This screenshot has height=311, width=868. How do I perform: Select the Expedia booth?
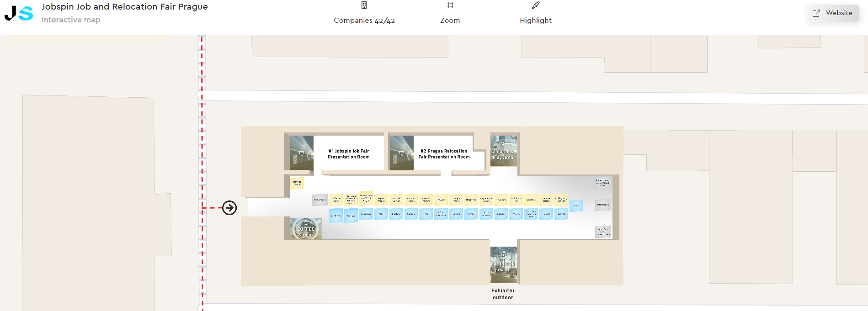point(411,214)
